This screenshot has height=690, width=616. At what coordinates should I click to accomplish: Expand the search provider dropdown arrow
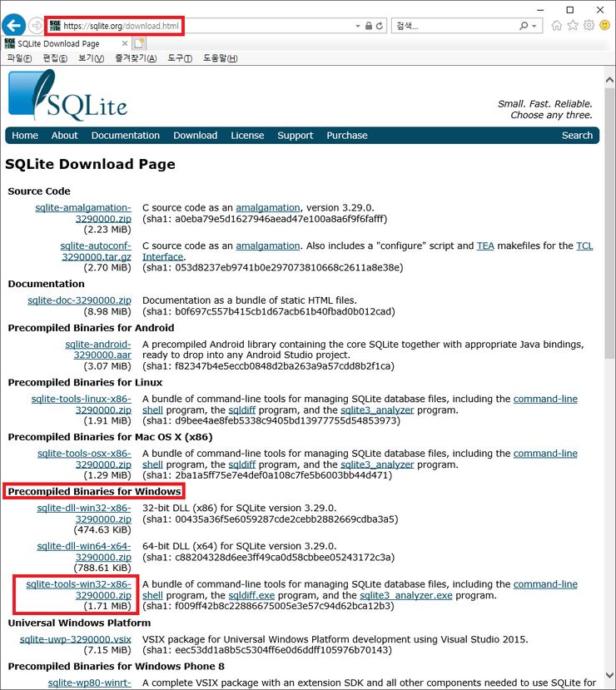pos(534,27)
